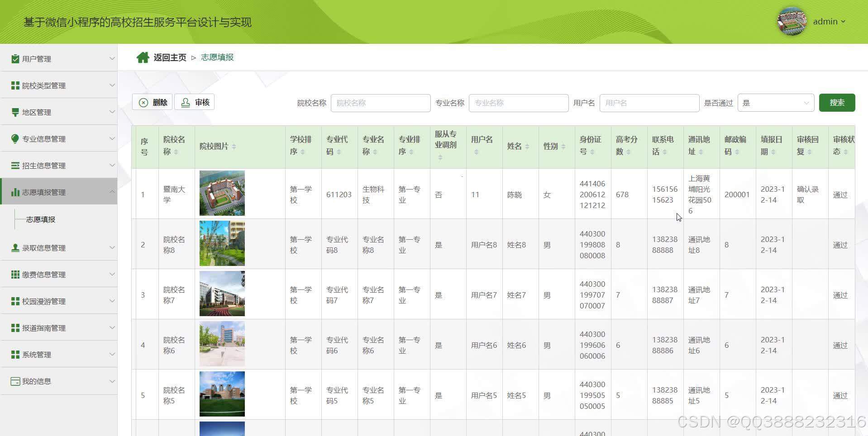Screen dimensions: 868x436
Task: Click the list icon of 招生信息管理
Action: [15, 166]
